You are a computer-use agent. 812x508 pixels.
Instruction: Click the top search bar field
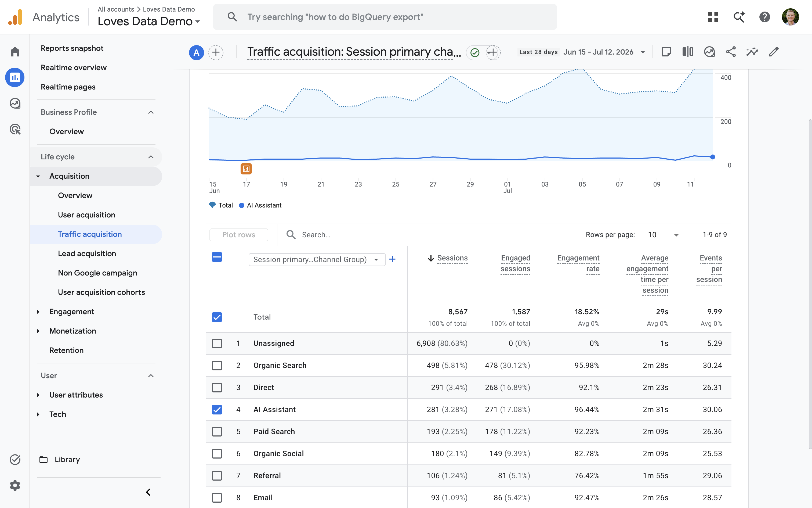[x=385, y=17]
